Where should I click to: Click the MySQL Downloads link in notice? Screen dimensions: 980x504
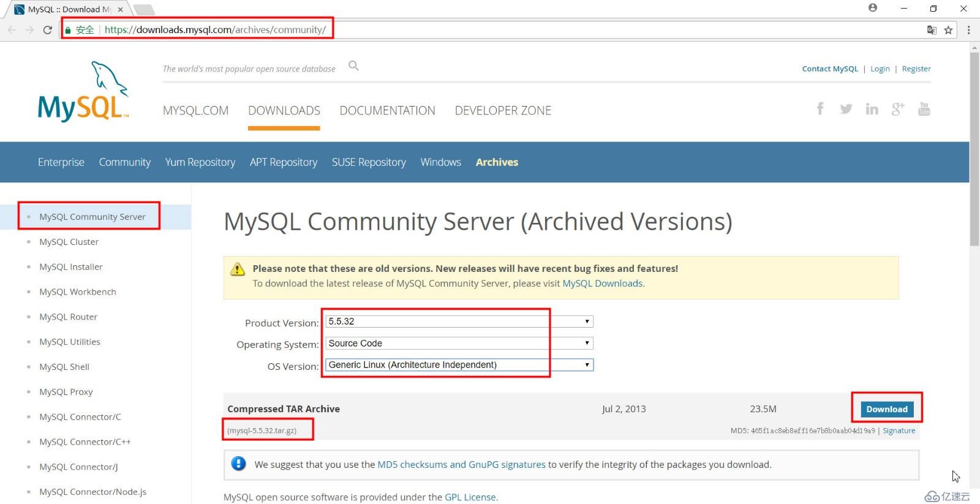pos(603,284)
